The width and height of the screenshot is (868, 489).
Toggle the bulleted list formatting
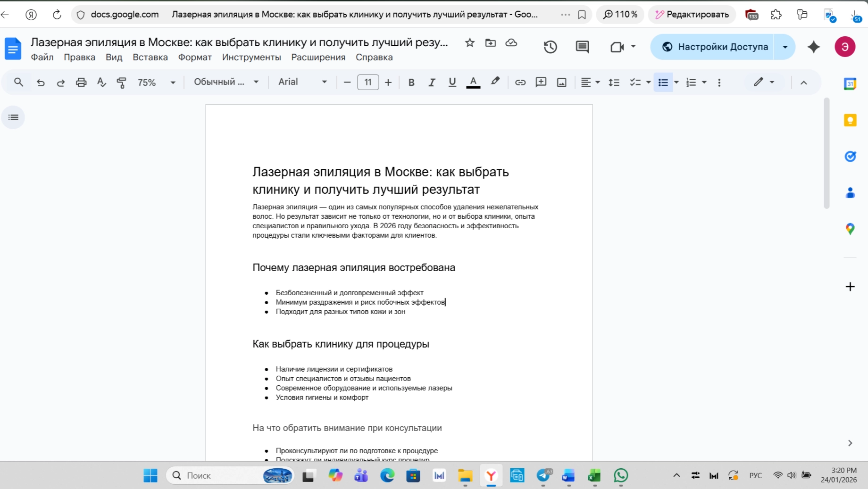pos(663,83)
